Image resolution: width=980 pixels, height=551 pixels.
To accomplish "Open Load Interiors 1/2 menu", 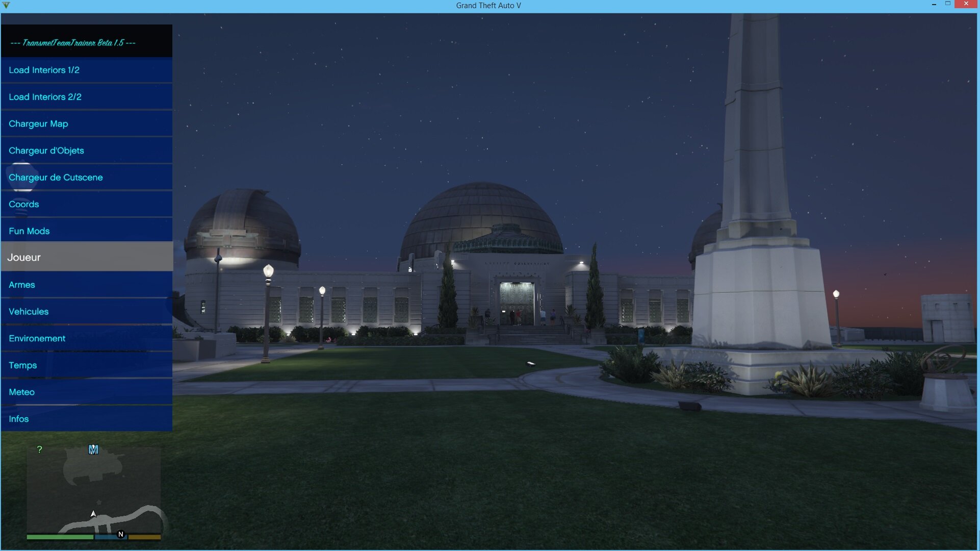I will [87, 70].
